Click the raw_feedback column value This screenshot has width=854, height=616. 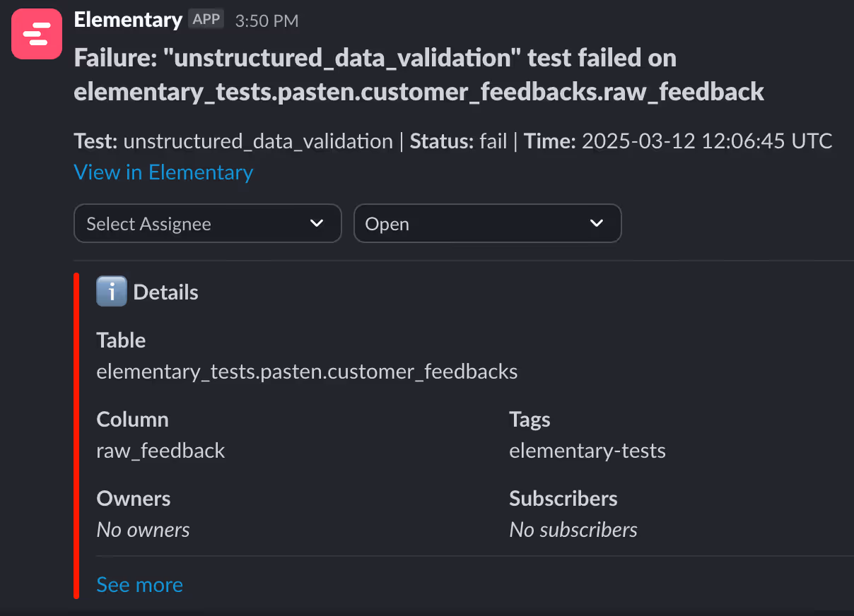click(160, 451)
